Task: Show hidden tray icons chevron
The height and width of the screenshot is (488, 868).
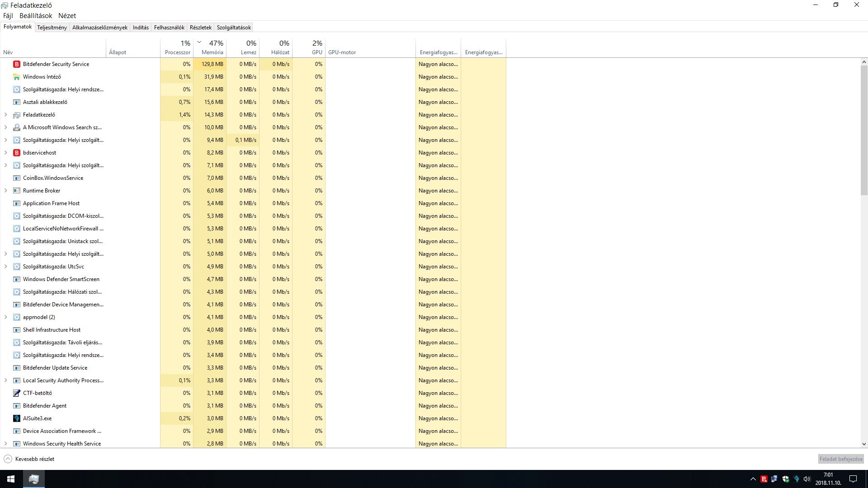Action: 753,479
